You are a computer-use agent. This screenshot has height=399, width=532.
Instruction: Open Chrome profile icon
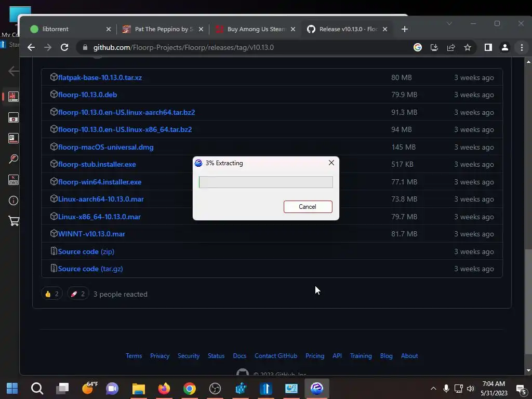(x=505, y=47)
